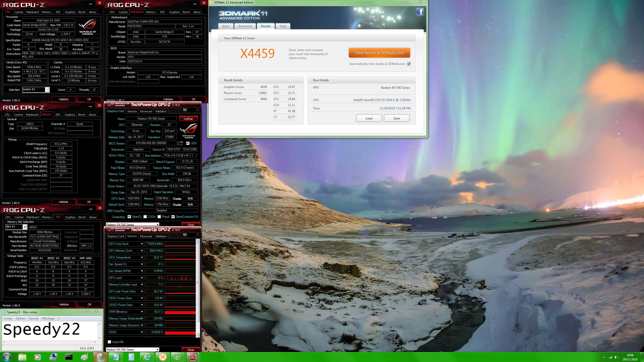Click the GPU Load sensor graph
The height and width of the screenshot is (362, 644).
180,278
